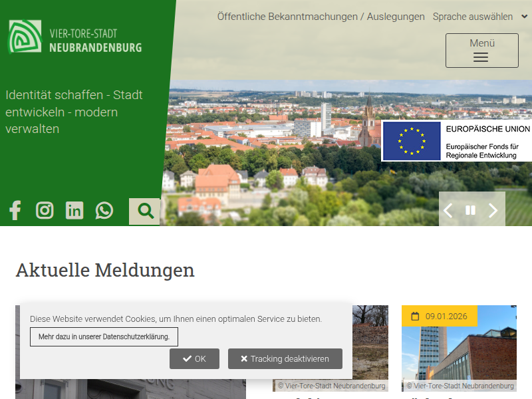Accept cookies with the OK button
Image resolution: width=532 pixels, height=399 pixels.
[x=194, y=358]
